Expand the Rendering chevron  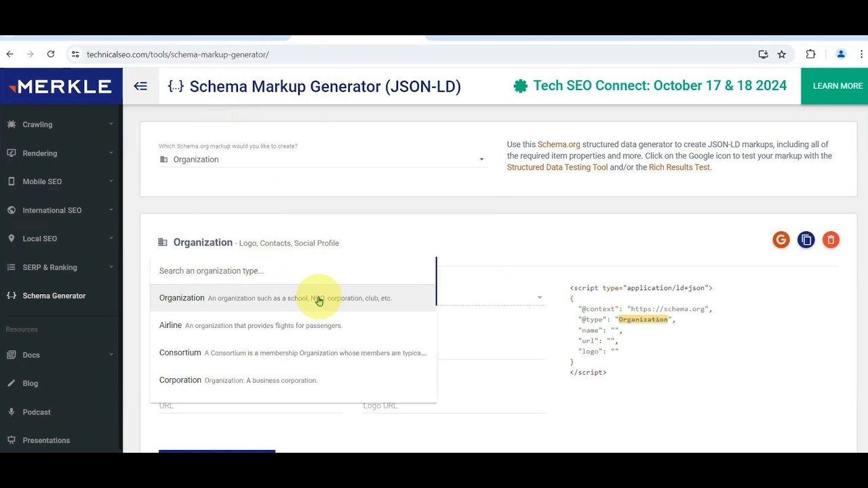pyautogui.click(x=111, y=152)
